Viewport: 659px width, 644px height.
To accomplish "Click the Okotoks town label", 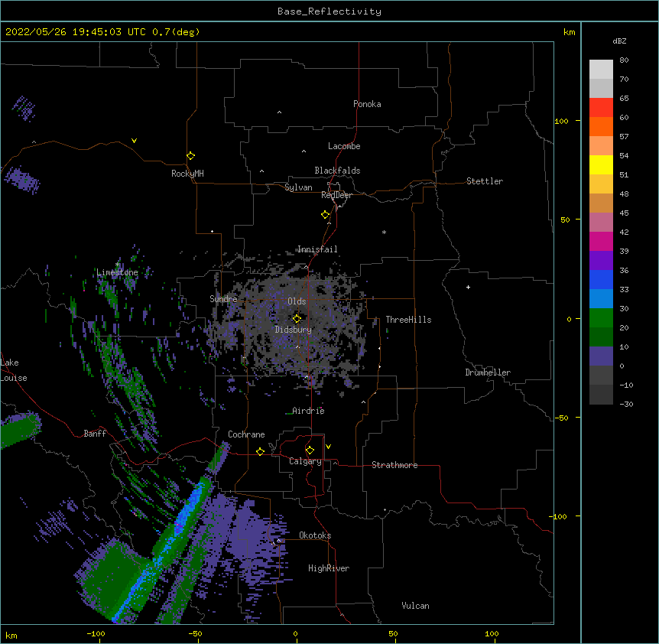I will coord(315,535).
